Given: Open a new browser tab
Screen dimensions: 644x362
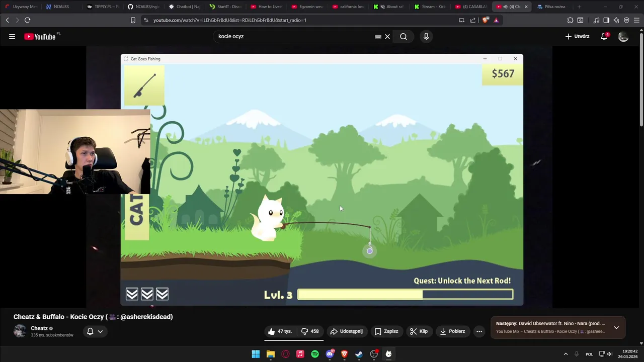Looking at the screenshot, I should [x=579, y=7].
